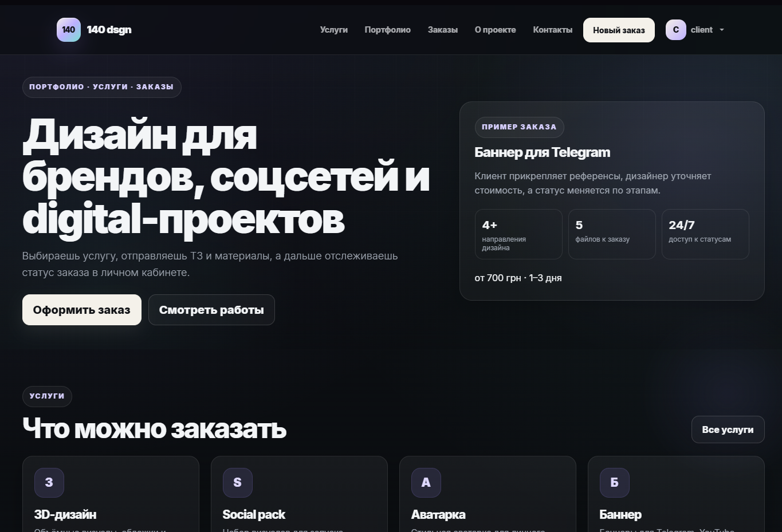Click the 140 dsgn brand name
This screenshot has width=782, height=532.
(109, 30)
